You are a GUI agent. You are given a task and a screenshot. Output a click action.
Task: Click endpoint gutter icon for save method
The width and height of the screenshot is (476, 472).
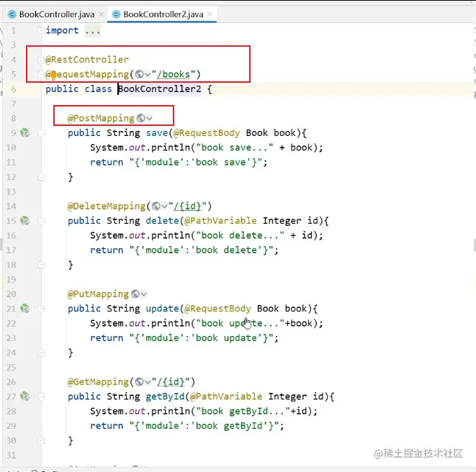pos(25,133)
